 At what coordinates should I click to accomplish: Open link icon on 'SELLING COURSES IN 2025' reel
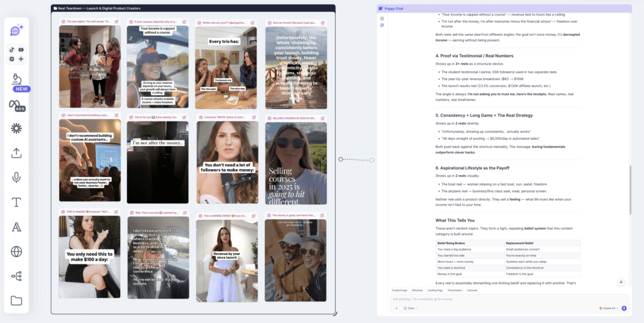[x=323, y=118]
